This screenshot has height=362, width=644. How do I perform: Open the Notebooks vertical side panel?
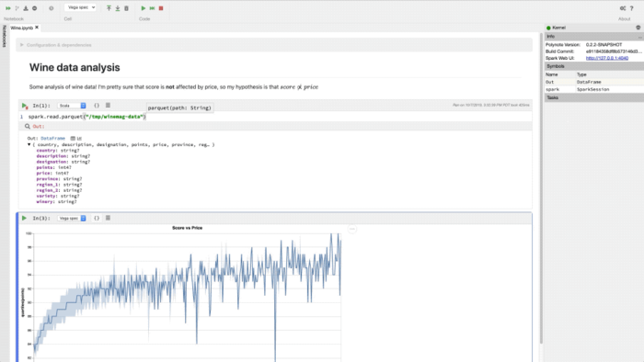point(4,36)
